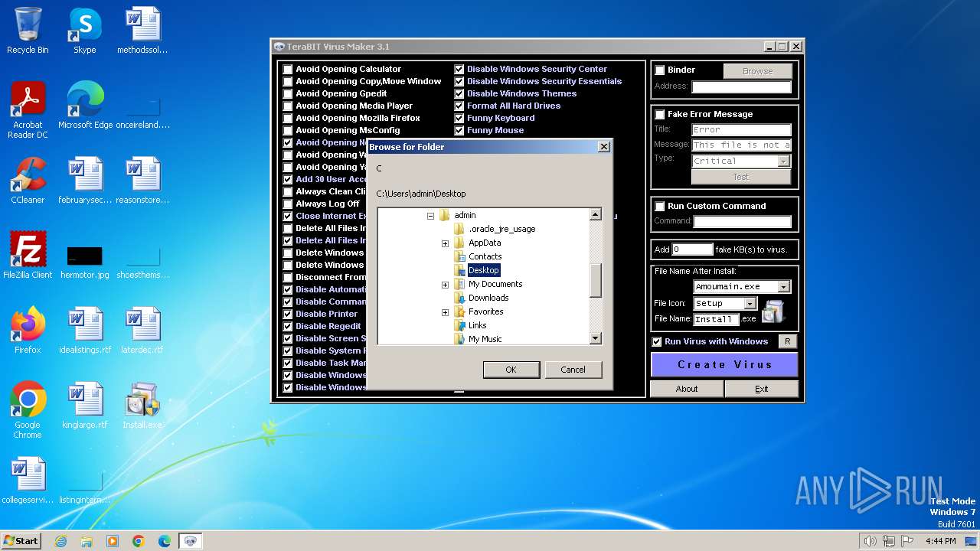Select idealistings.rtf document icon

pos(85,331)
